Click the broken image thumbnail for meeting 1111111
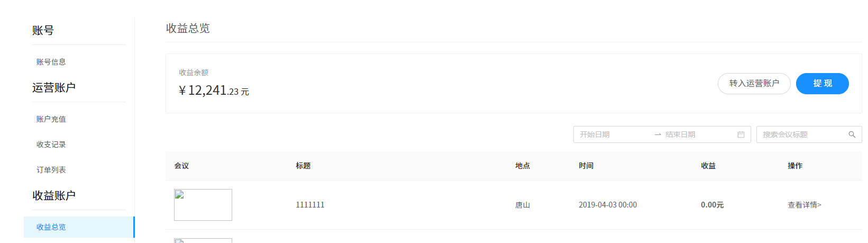Viewport: 868px width, 243px height. click(x=203, y=205)
